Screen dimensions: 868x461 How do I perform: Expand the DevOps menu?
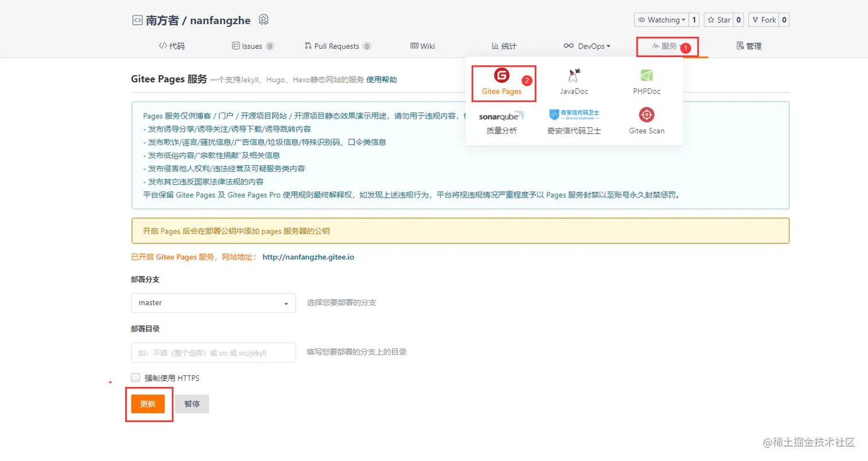[x=587, y=46]
